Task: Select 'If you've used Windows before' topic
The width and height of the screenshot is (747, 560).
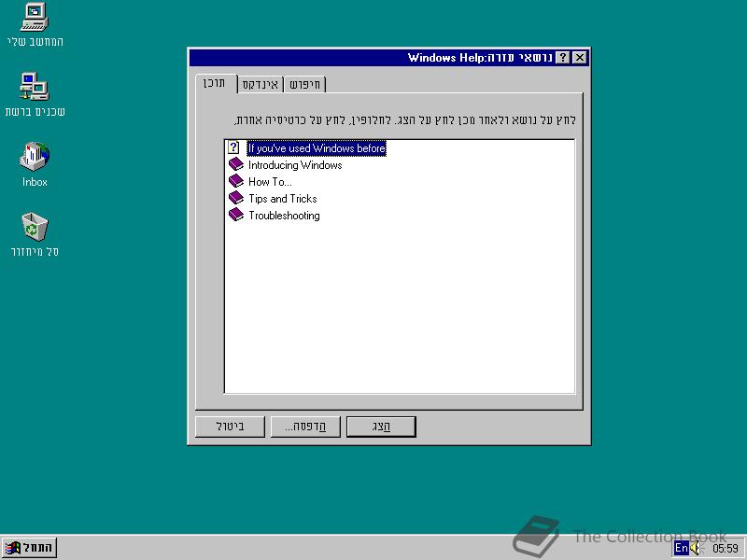Action: click(x=317, y=148)
